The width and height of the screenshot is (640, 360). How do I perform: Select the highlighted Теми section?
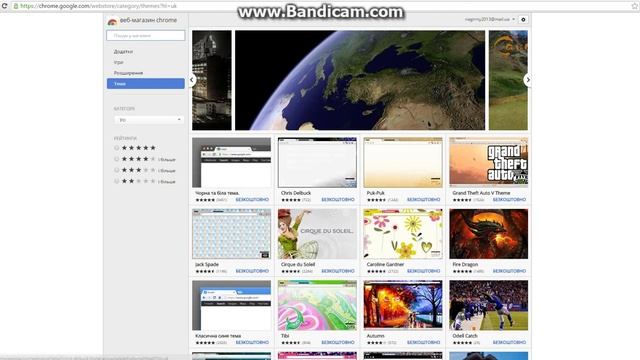tap(146, 84)
